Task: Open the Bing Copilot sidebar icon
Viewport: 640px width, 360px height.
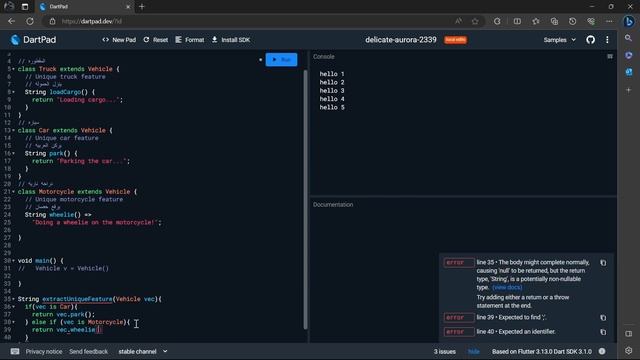Action: pos(629,21)
